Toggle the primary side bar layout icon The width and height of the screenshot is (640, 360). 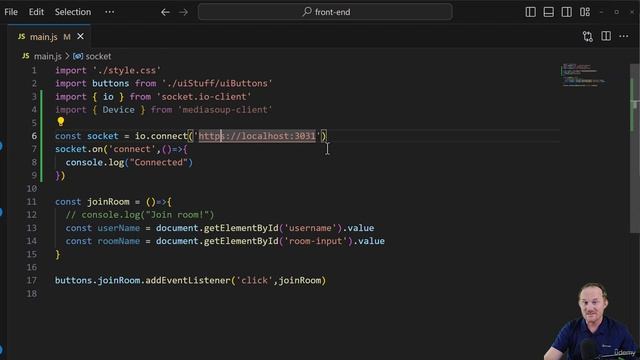click(530, 12)
